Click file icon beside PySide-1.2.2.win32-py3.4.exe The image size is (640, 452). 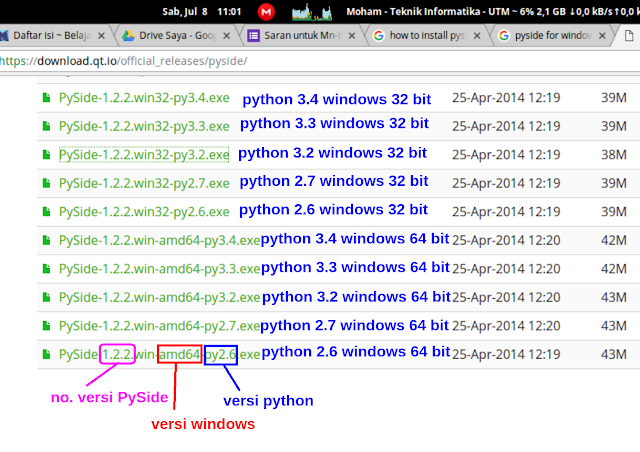47,98
